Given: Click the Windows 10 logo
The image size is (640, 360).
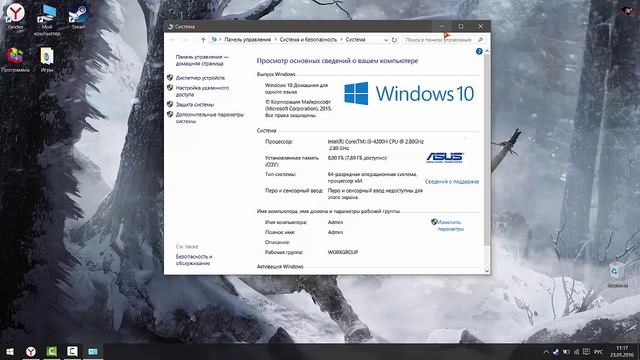Looking at the screenshot, I should (x=409, y=93).
